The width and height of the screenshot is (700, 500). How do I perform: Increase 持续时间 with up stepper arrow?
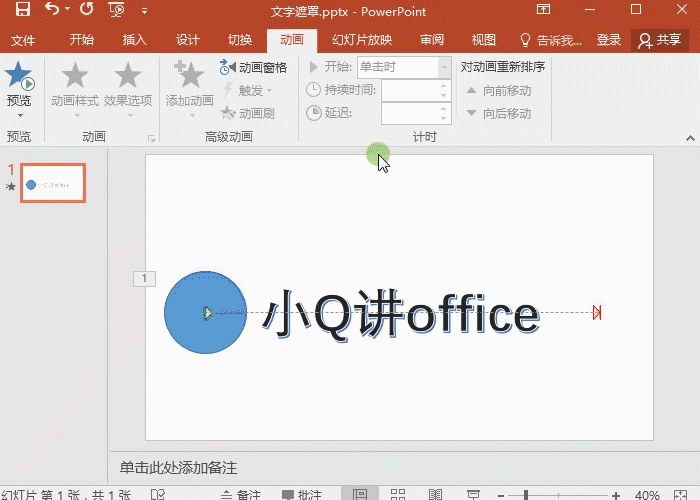pyautogui.click(x=443, y=86)
